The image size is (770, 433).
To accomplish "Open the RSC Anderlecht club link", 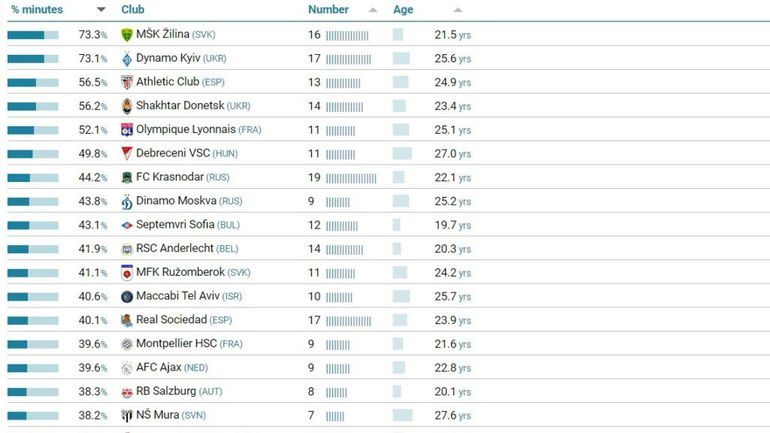I will [174, 248].
